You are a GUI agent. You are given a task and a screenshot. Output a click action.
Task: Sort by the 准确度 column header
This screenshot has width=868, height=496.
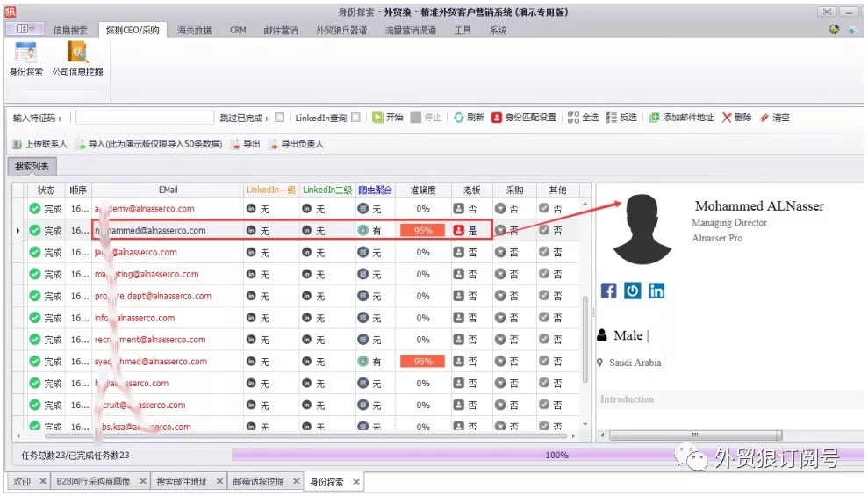423,190
